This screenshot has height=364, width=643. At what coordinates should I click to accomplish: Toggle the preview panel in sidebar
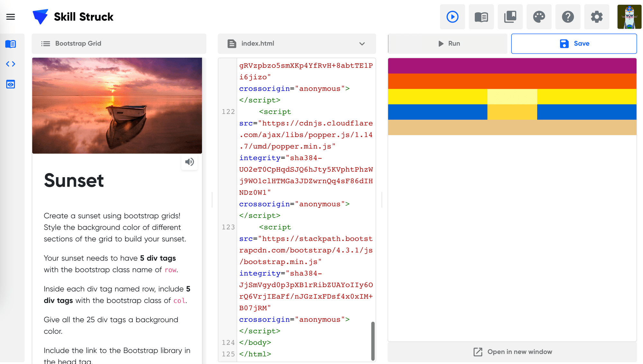click(11, 84)
